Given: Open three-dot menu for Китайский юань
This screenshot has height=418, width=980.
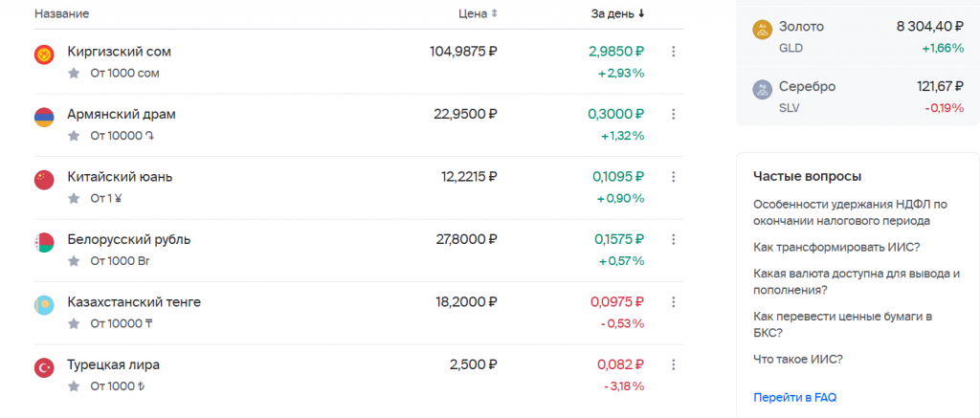Looking at the screenshot, I should coord(673,177).
